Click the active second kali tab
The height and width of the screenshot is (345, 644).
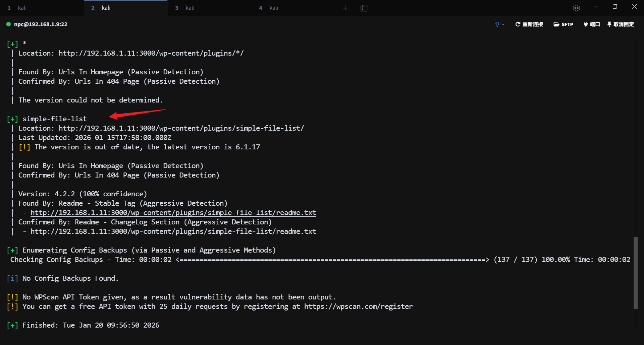click(x=106, y=8)
